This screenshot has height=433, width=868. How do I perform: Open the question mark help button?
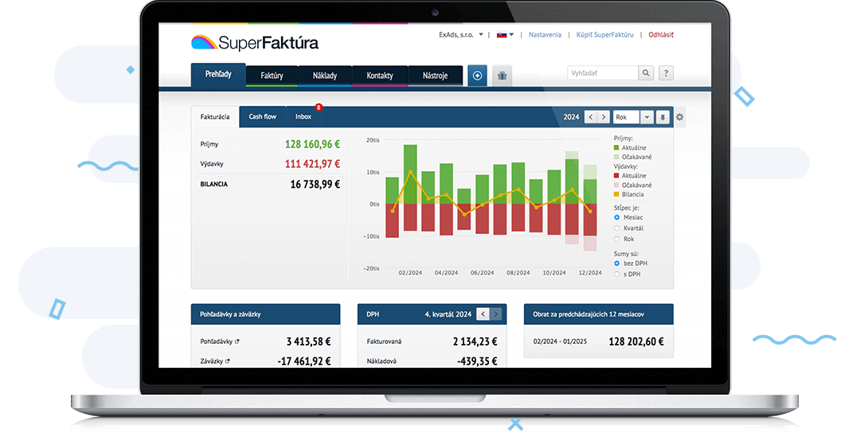[667, 73]
